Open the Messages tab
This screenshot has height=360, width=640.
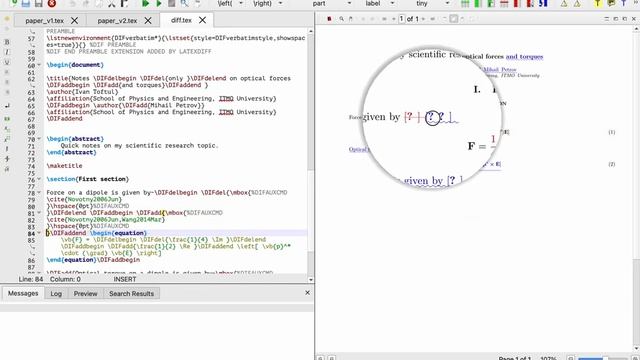pyautogui.click(x=23, y=293)
